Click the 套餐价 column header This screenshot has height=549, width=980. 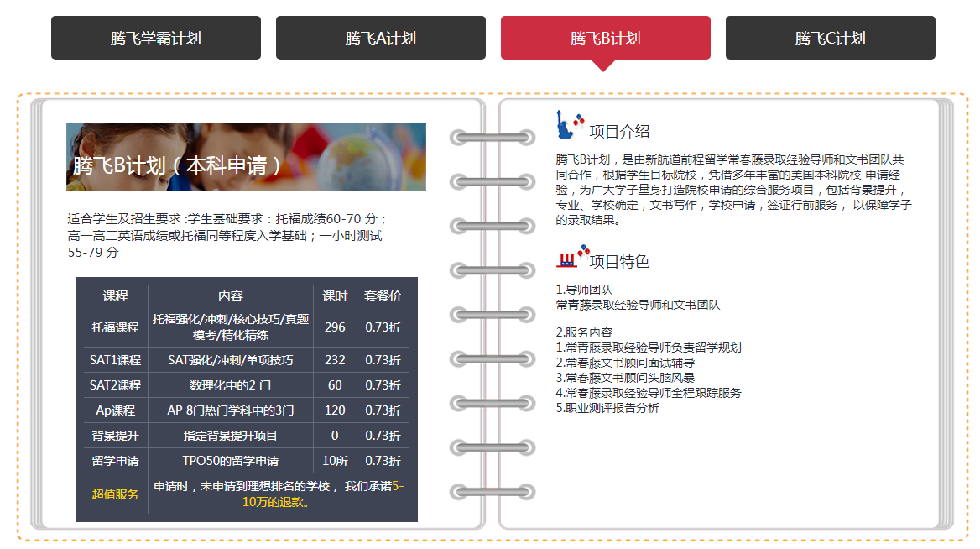point(383,296)
